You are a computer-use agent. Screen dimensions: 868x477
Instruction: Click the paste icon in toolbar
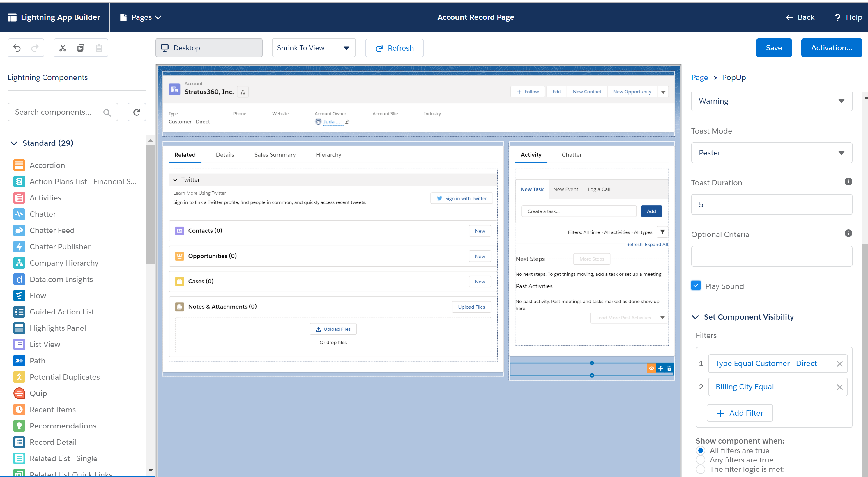(x=98, y=48)
